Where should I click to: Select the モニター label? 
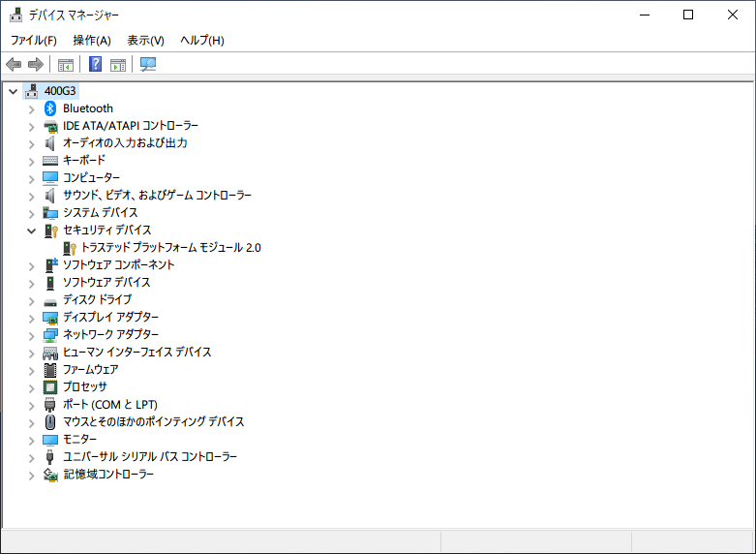pos(79,439)
